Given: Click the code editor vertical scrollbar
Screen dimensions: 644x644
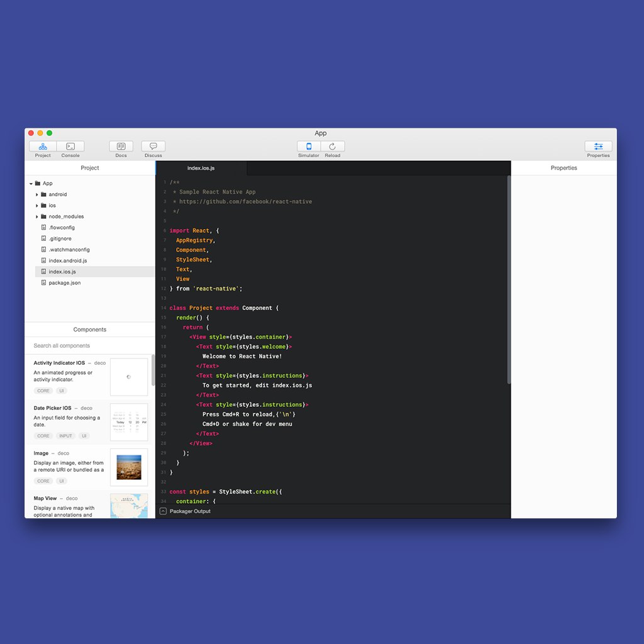Looking at the screenshot, I should click(508, 280).
